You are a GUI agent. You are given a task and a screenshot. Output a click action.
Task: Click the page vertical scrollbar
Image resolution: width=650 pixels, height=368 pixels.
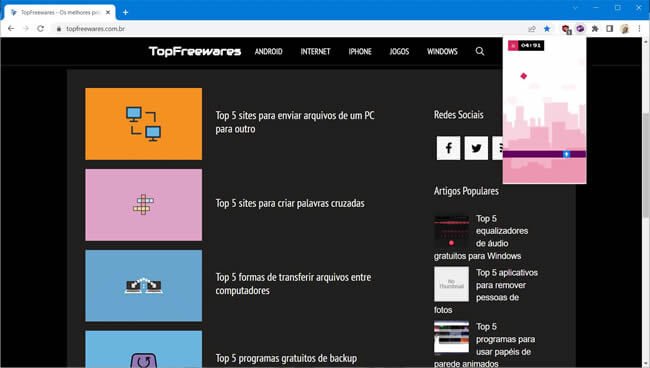(646, 164)
